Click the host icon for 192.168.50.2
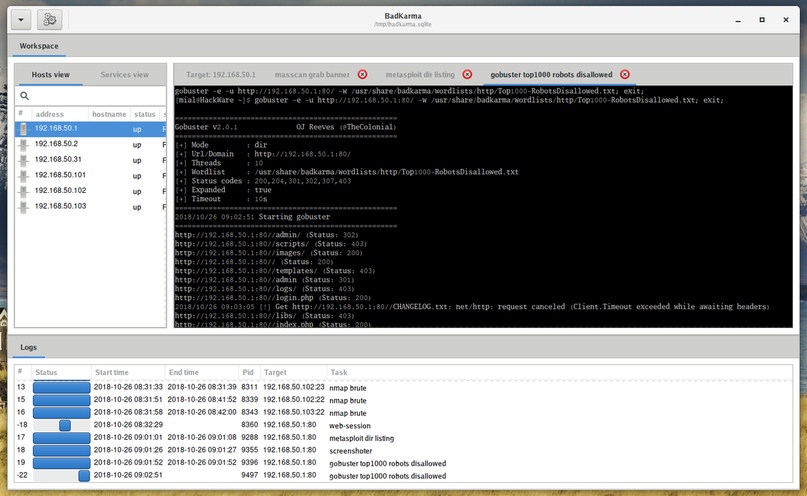The height and width of the screenshot is (496, 807). [x=24, y=144]
